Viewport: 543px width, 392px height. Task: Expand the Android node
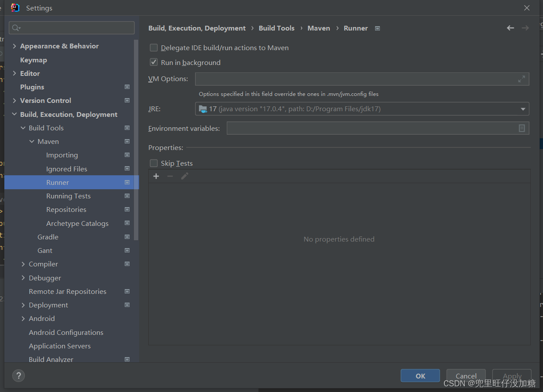23,318
